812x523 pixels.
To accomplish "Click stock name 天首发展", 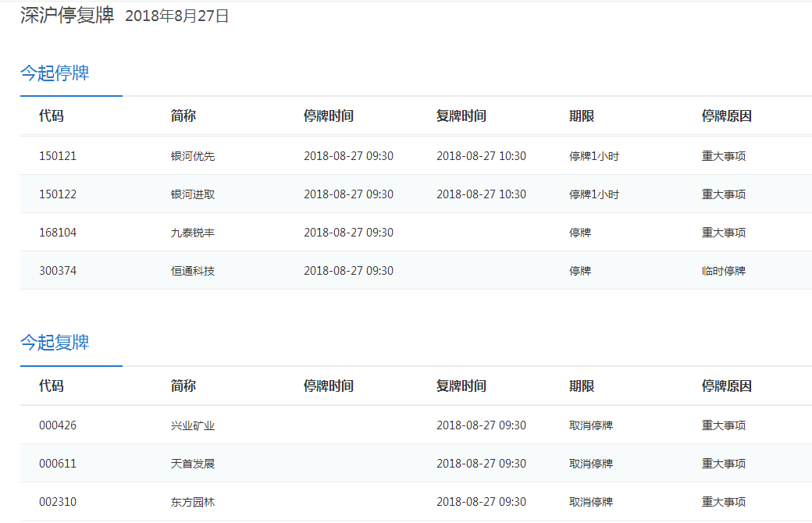I will [193, 464].
